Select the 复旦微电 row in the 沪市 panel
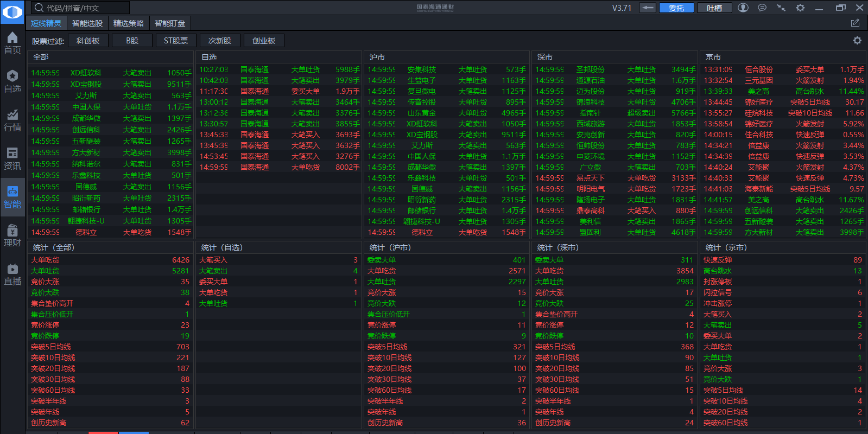868x434 pixels. click(x=447, y=91)
